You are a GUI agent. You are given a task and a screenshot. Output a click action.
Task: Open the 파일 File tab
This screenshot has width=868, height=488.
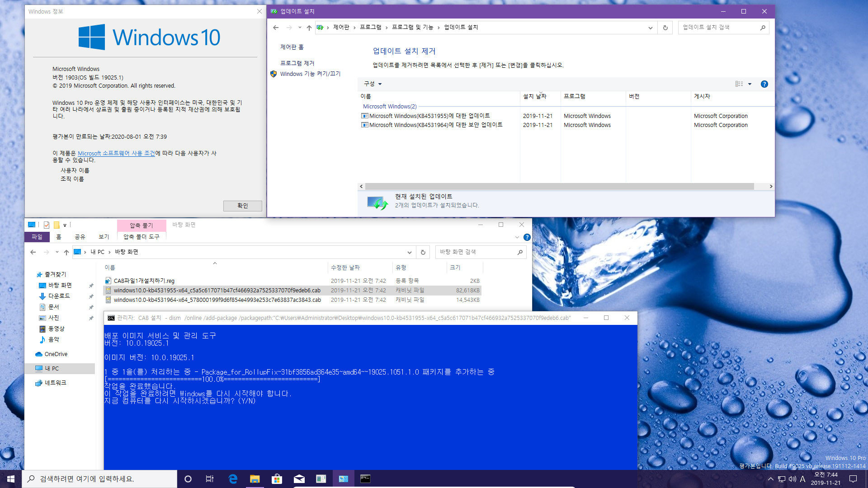37,237
